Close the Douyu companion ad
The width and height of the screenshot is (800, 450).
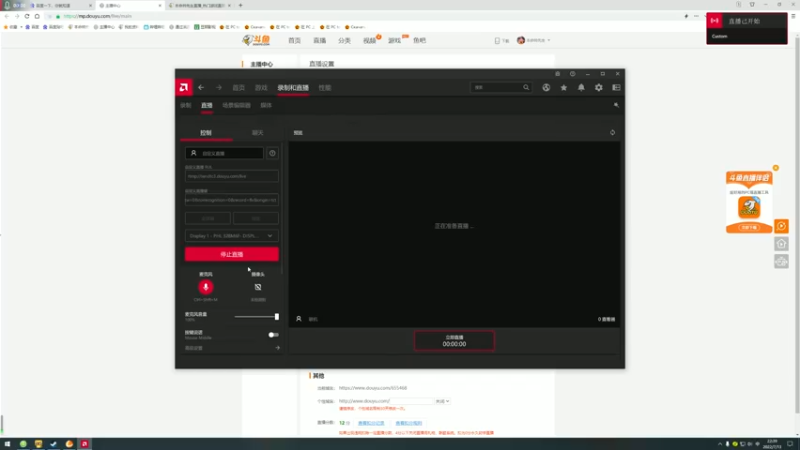(776, 168)
